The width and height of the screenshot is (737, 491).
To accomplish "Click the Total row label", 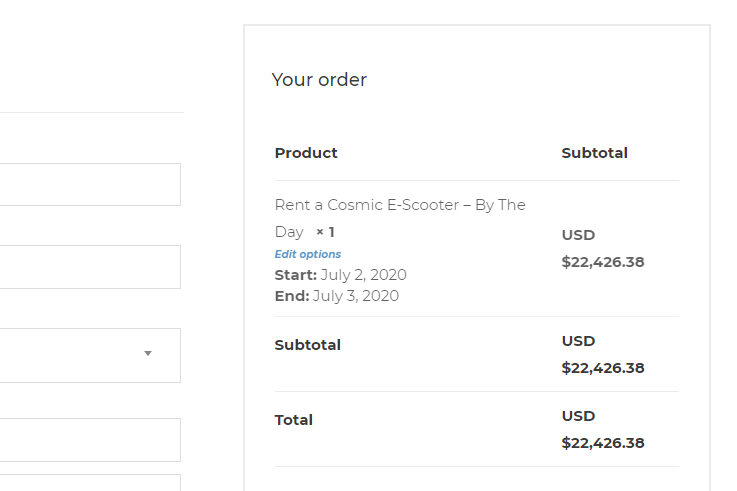I will point(294,420).
